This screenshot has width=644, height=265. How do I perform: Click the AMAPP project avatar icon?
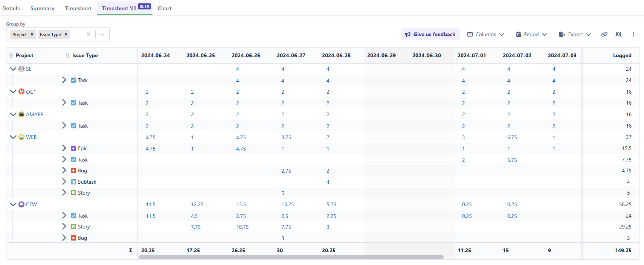21,114
